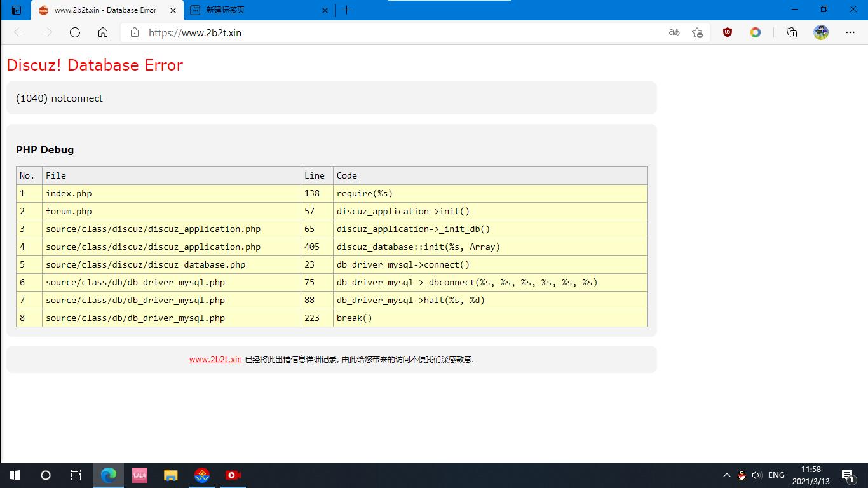
Task: Open the browser profile avatar
Action: pos(821,32)
